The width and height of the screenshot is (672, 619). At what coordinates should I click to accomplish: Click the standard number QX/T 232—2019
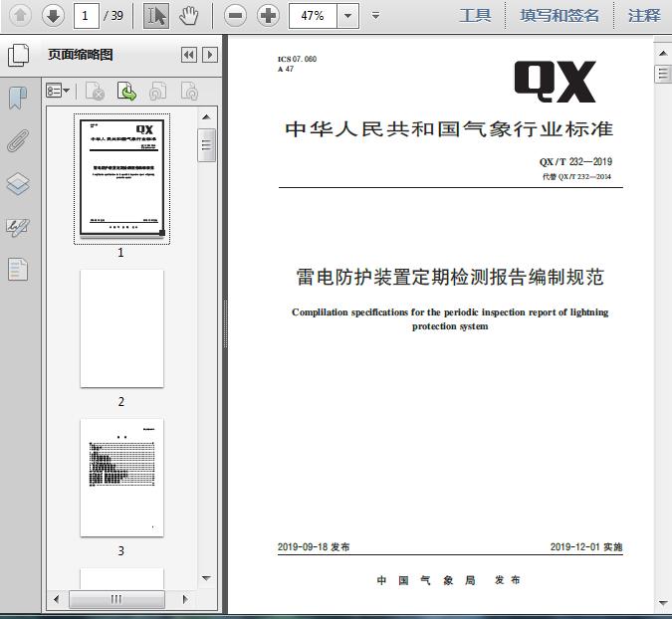click(575, 162)
